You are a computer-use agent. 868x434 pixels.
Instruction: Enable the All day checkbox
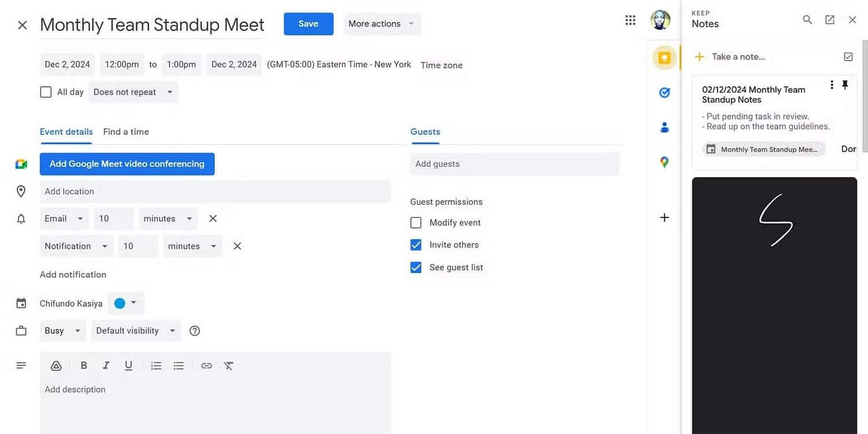46,91
